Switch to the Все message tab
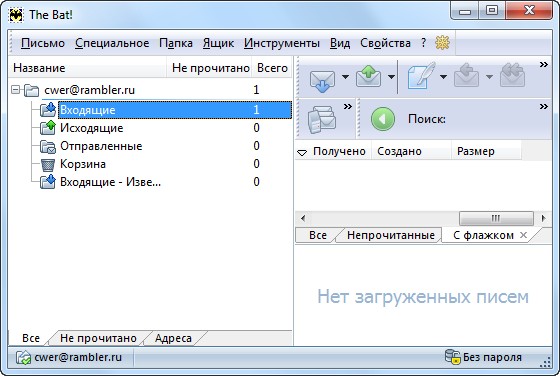This screenshot has height=376, width=560. [318, 235]
